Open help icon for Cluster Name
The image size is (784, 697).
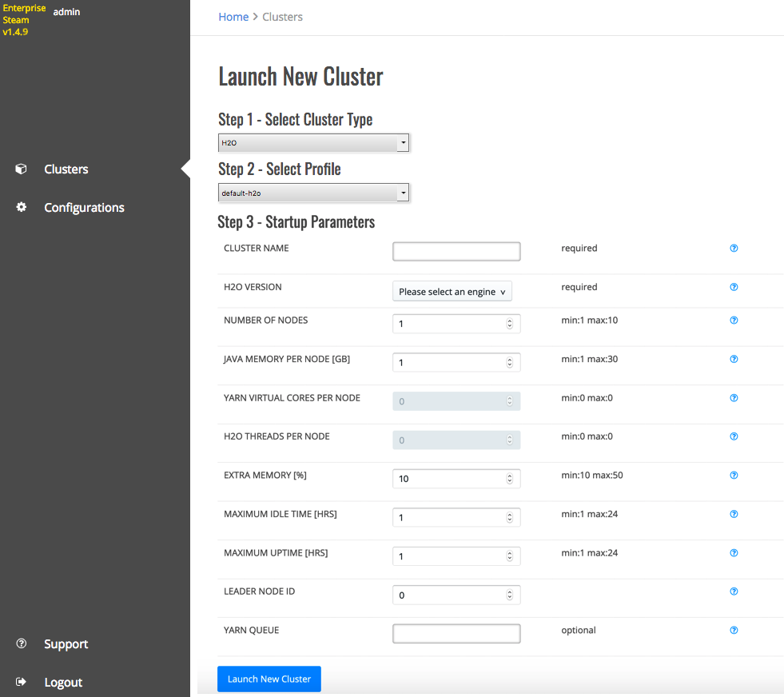734,248
